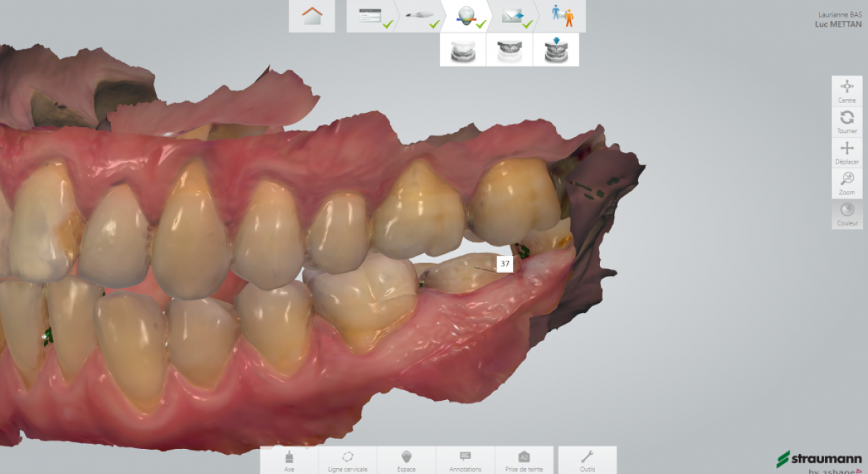Activate the Tourner rotate tool
The image size is (868, 474).
[x=847, y=121]
